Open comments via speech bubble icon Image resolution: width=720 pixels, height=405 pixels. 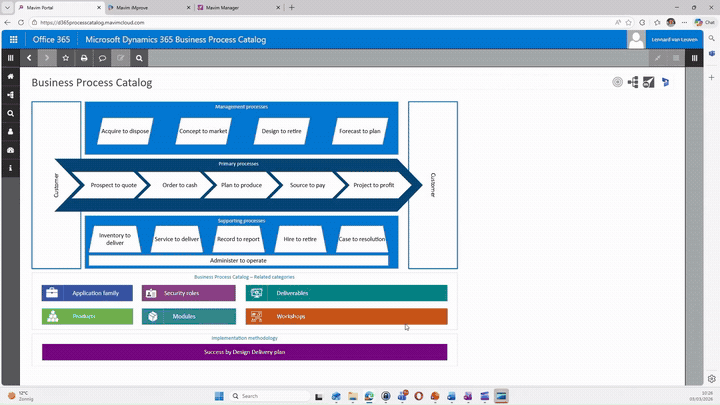coord(102,58)
